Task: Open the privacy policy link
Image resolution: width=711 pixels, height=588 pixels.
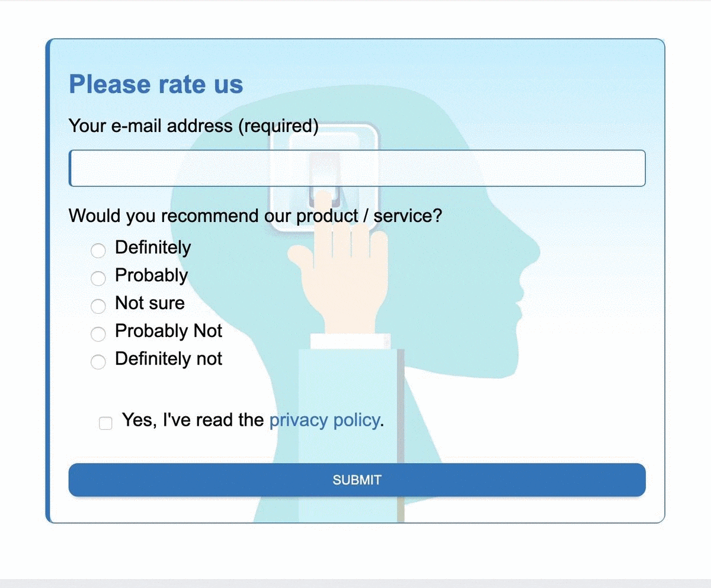Action: [x=324, y=420]
